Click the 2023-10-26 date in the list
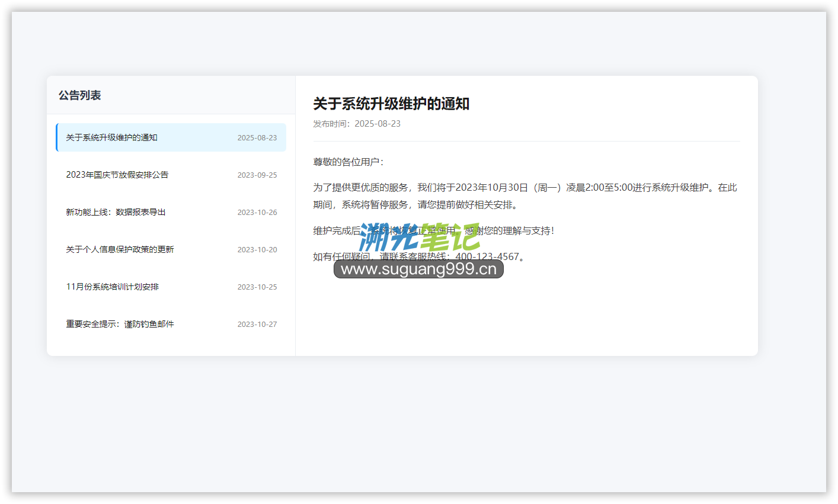Screen dimensions: 838x504 tap(257, 212)
